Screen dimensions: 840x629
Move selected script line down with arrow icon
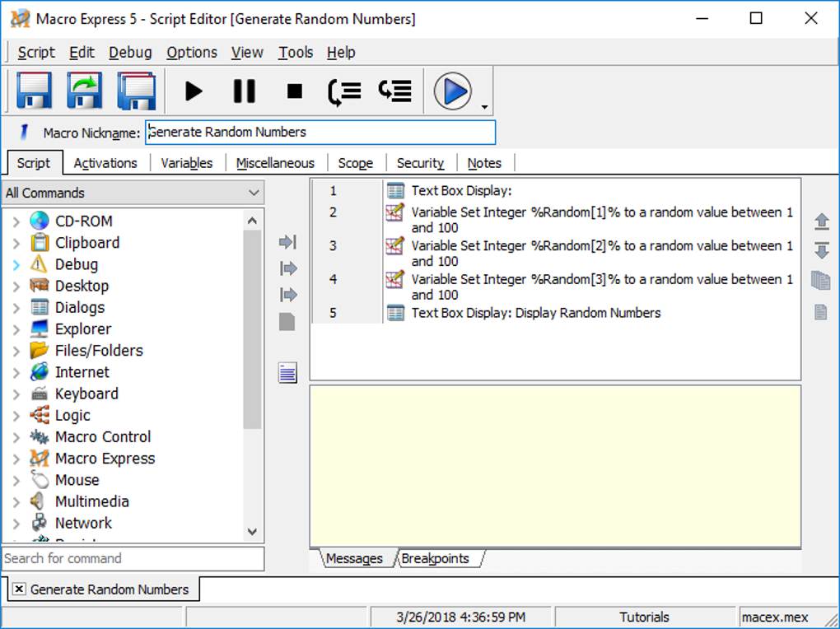click(821, 250)
